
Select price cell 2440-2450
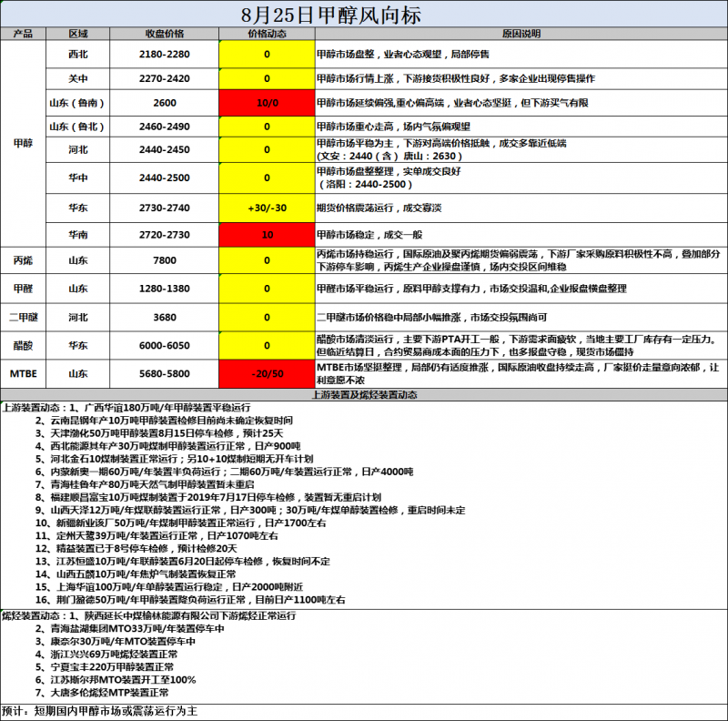click(165, 149)
